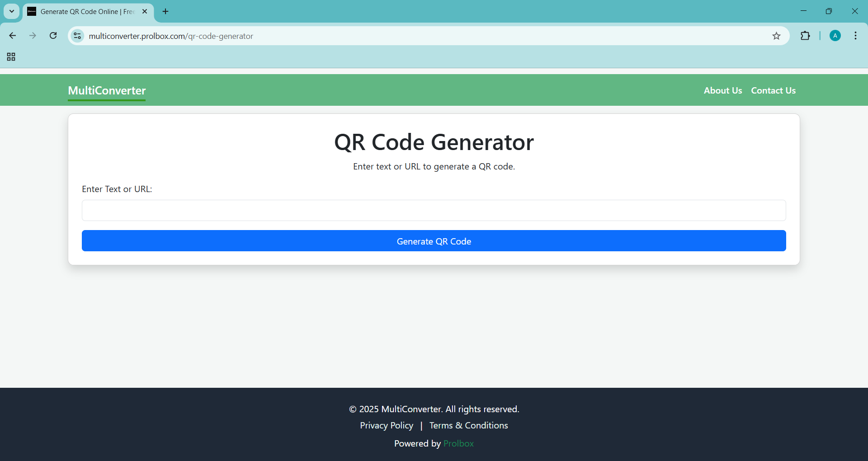The height and width of the screenshot is (461, 868).
Task: Open site information icon in address bar
Action: [x=78, y=36]
